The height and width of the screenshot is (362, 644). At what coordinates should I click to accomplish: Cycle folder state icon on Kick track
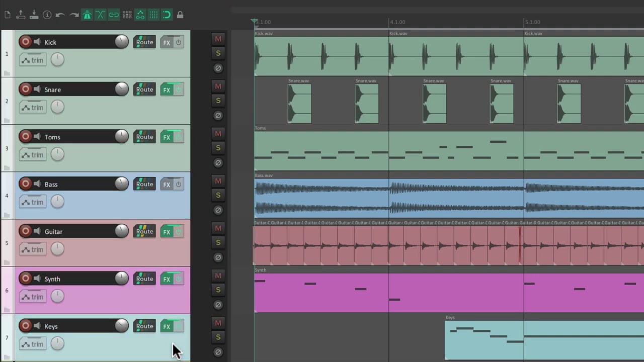(x=7, y=73)
